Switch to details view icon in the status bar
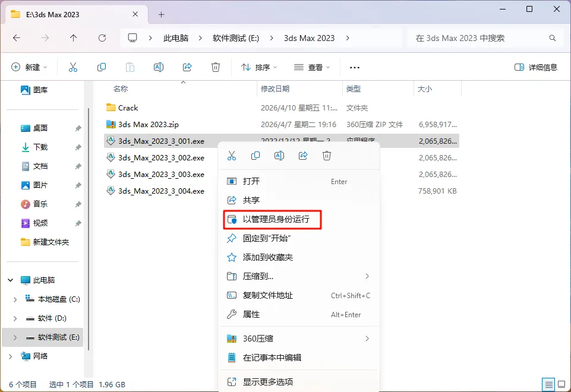This screenshot has height=392, width=571. (x=548, y=384)
